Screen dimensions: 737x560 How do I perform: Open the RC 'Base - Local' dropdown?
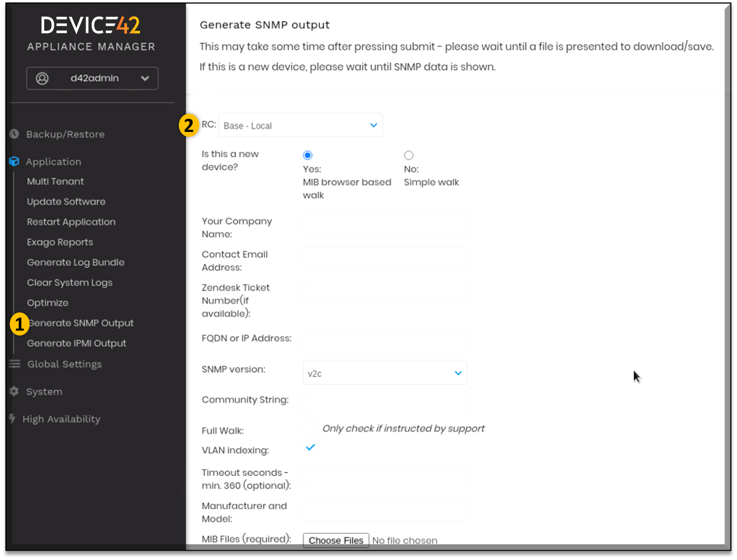click(x=300, y=125)
